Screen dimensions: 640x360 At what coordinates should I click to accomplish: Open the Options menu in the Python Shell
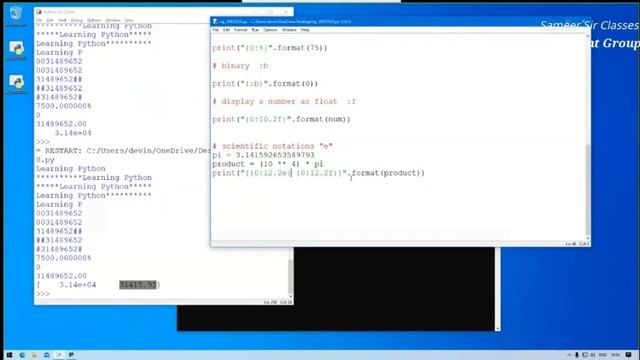pyautogui.click(x=94, y=20)
